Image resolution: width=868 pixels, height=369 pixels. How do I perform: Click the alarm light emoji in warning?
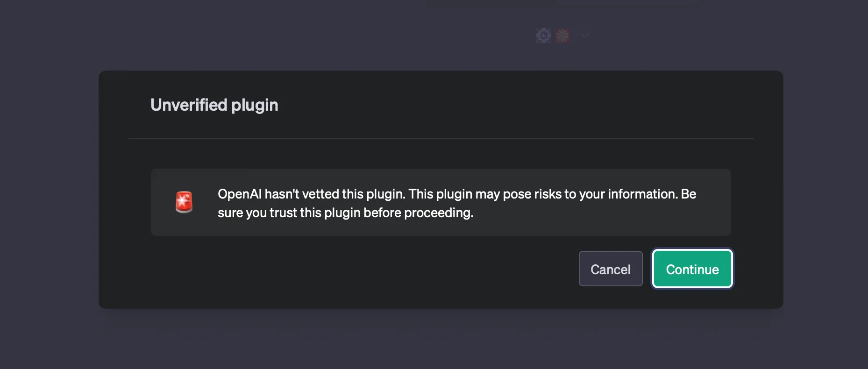pos(184,202)
